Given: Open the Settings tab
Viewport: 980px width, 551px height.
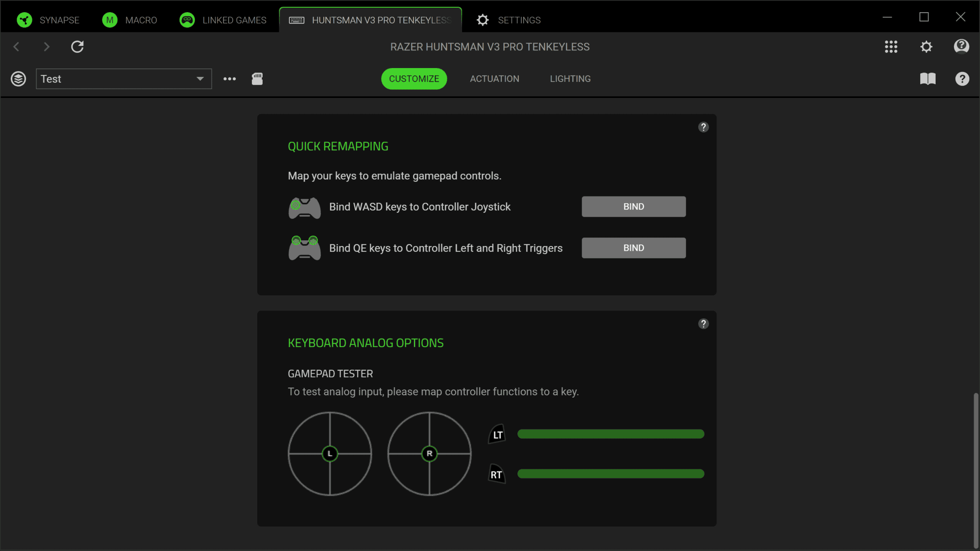Looking at the screenshot, I should point(509,20).
